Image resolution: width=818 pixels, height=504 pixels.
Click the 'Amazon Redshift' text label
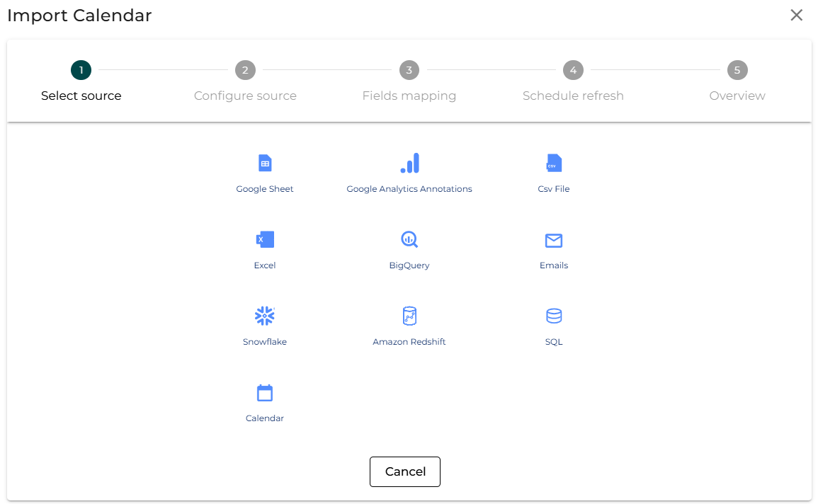click(409, 342)
